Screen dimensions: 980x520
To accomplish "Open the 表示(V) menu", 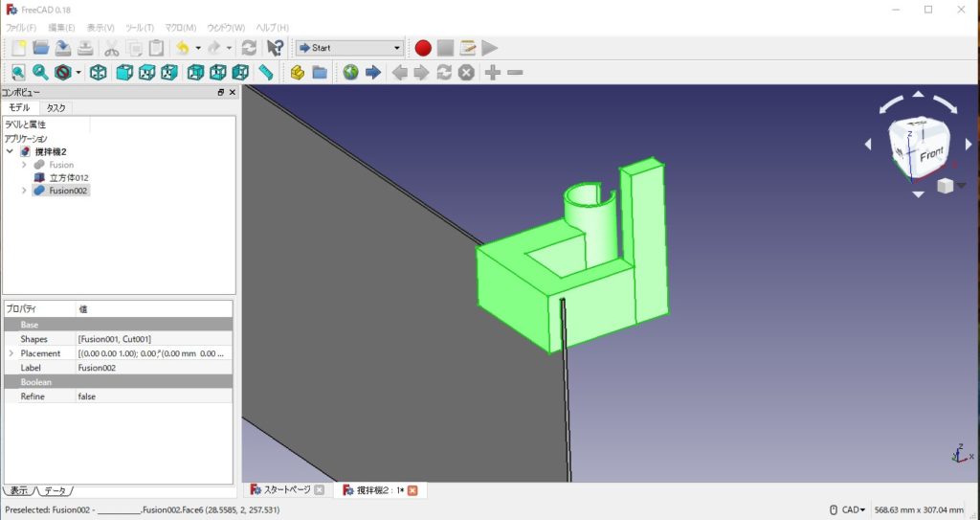I will point(100,28).
